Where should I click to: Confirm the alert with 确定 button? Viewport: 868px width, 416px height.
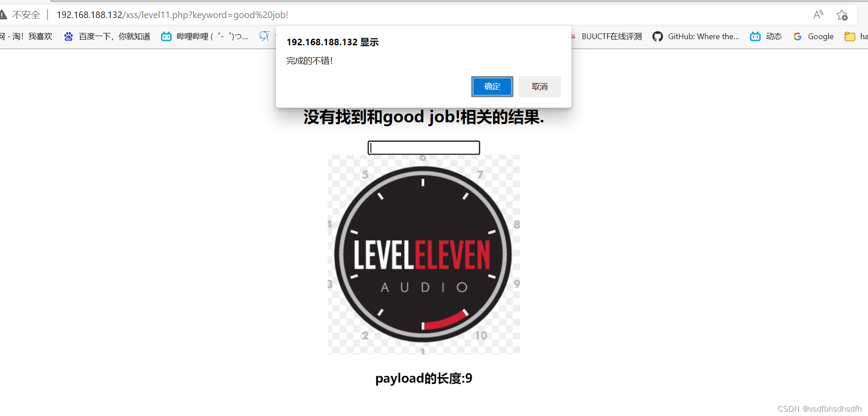tap(492, 87)
